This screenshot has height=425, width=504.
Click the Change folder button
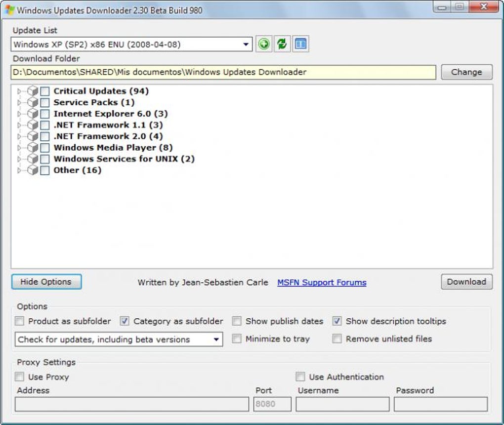[x=466, y=72]
